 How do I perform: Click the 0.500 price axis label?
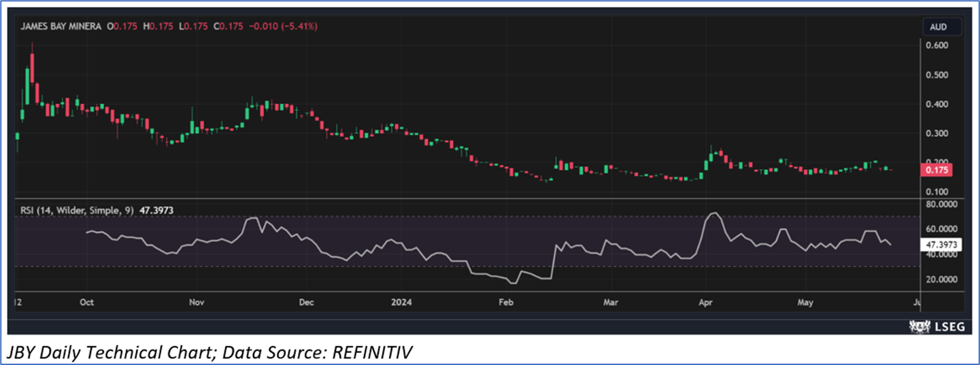click(939, 75)
